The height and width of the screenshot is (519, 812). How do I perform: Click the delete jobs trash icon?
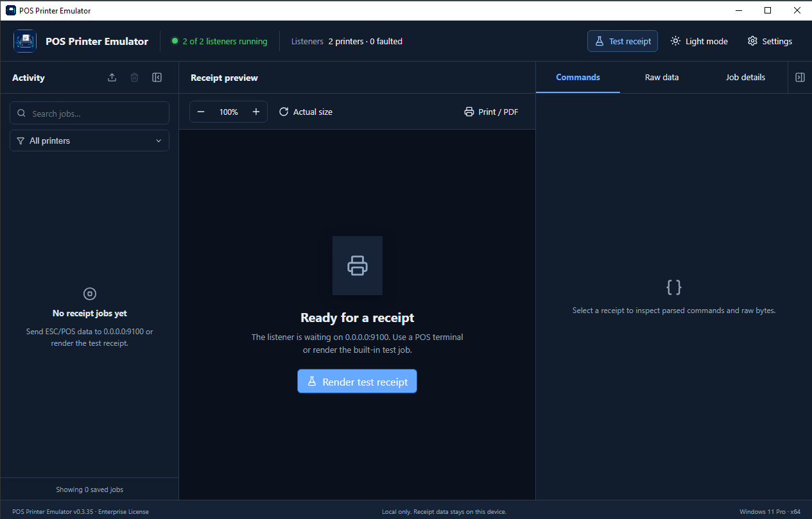coord(134,78)
